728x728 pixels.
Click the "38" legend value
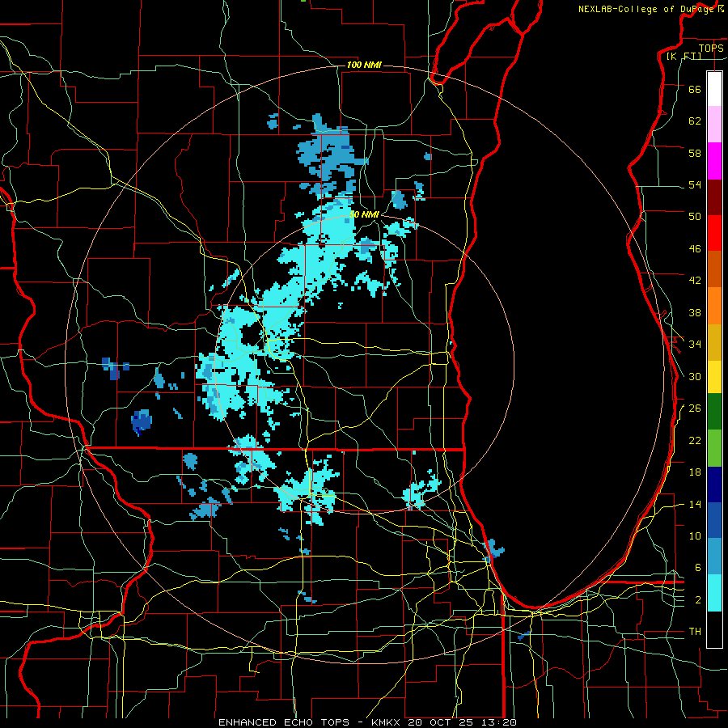[x=695, y=312]
